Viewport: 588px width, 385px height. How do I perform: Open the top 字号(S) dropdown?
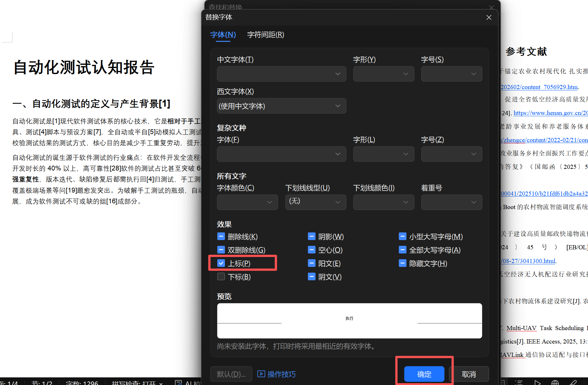click(451, 74)
